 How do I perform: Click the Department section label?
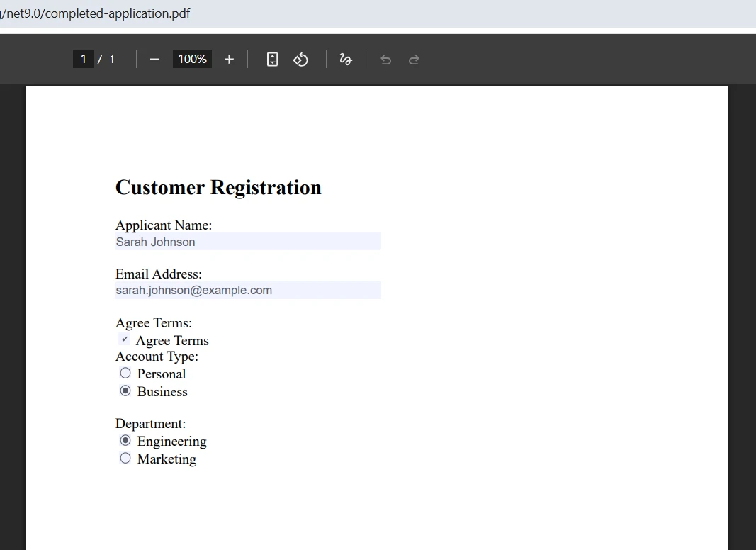(150, 423)
